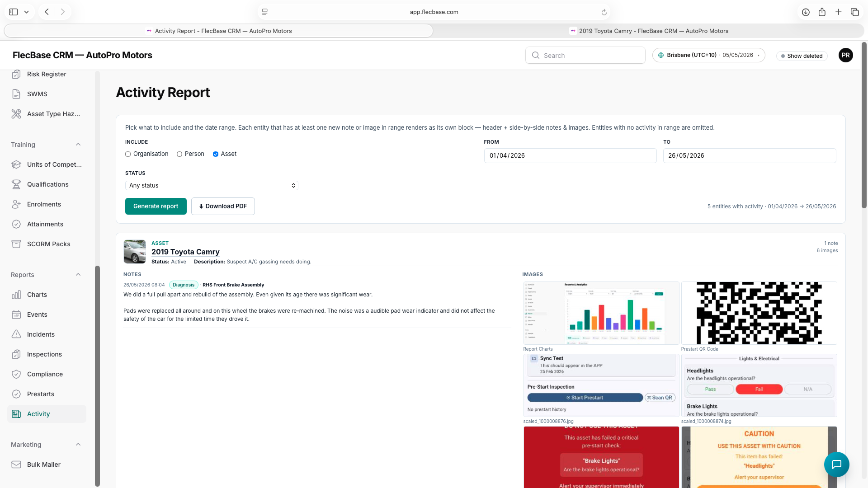Open the CAUTION Headlights image

click(759, 457)
